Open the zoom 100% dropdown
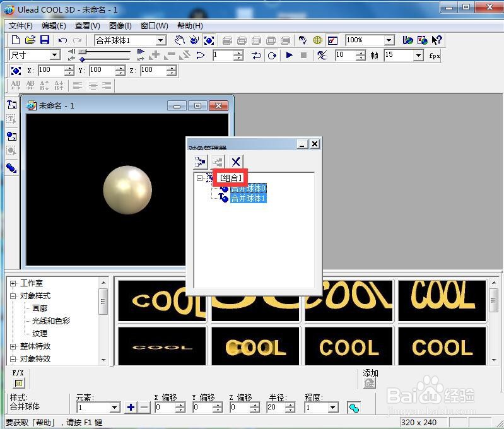The height and width of the screenshot is (429, 504). pos(389,40)
